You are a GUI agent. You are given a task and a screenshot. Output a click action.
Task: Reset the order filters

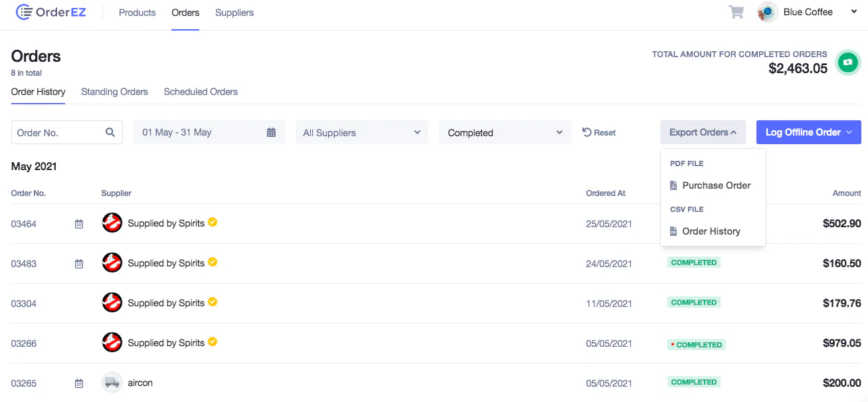(599, 132)
